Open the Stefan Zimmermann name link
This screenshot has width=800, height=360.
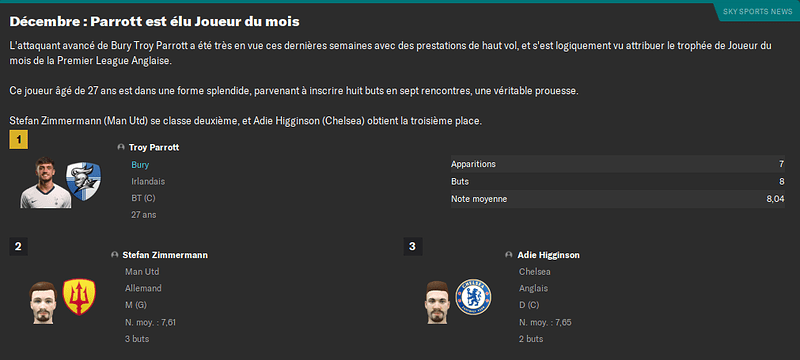click(x=165, y=255)
